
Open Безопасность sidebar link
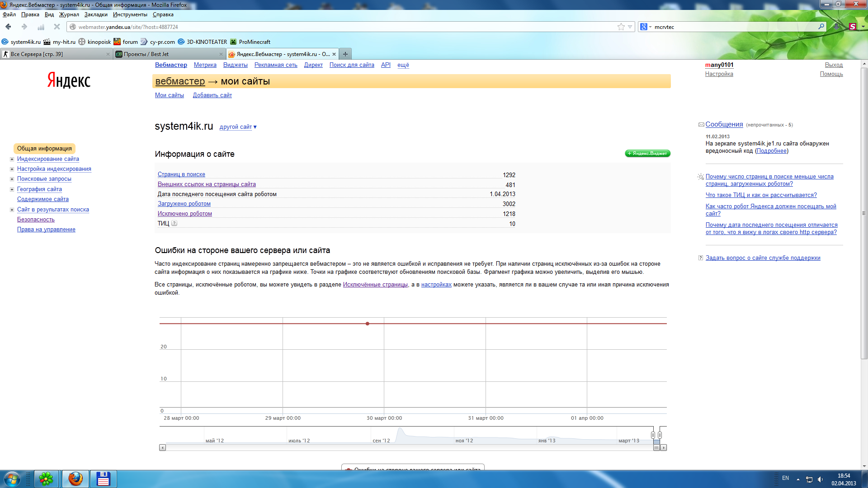(36, 220)
